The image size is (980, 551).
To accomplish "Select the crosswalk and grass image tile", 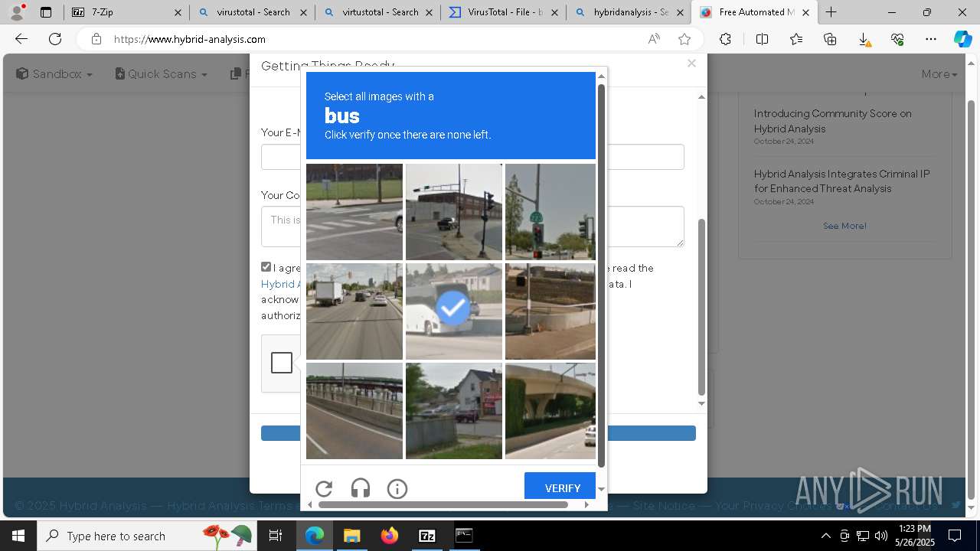I will coord(354,212).
